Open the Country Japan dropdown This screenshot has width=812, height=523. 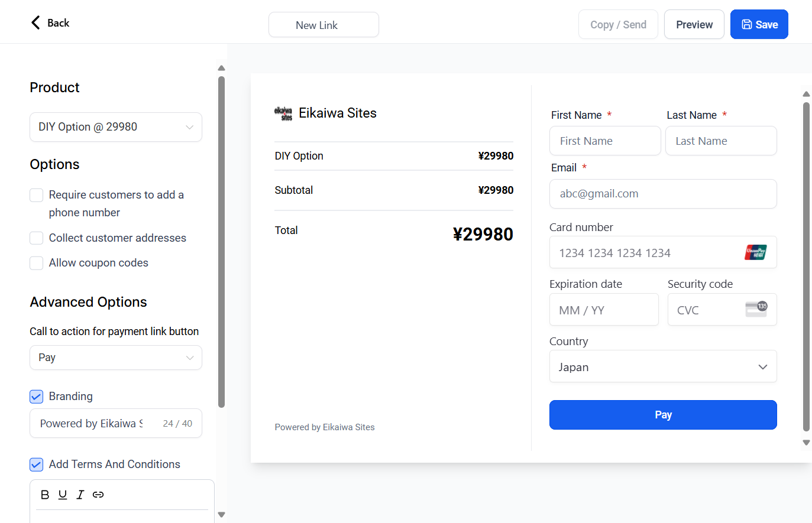point(663,366)
